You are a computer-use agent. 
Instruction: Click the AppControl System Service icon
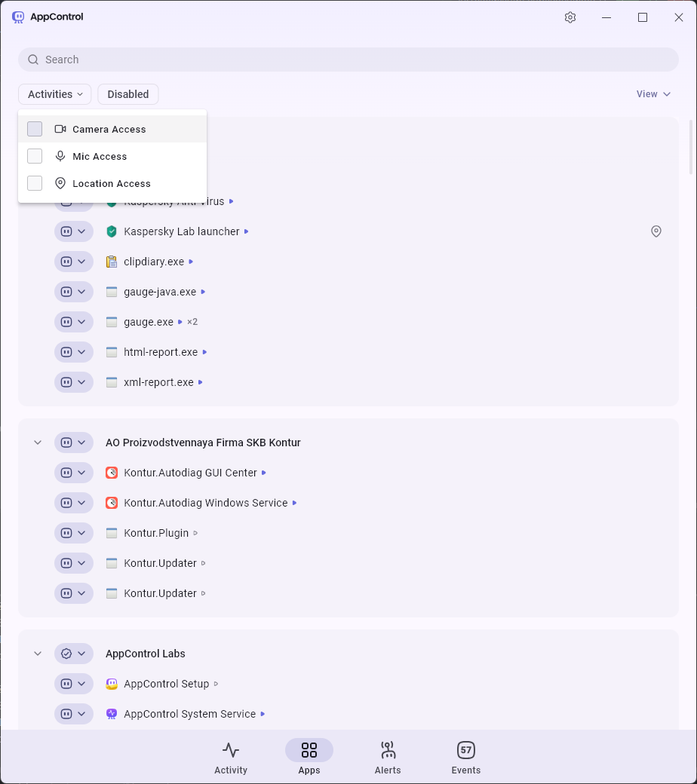[x=112, y=714]
